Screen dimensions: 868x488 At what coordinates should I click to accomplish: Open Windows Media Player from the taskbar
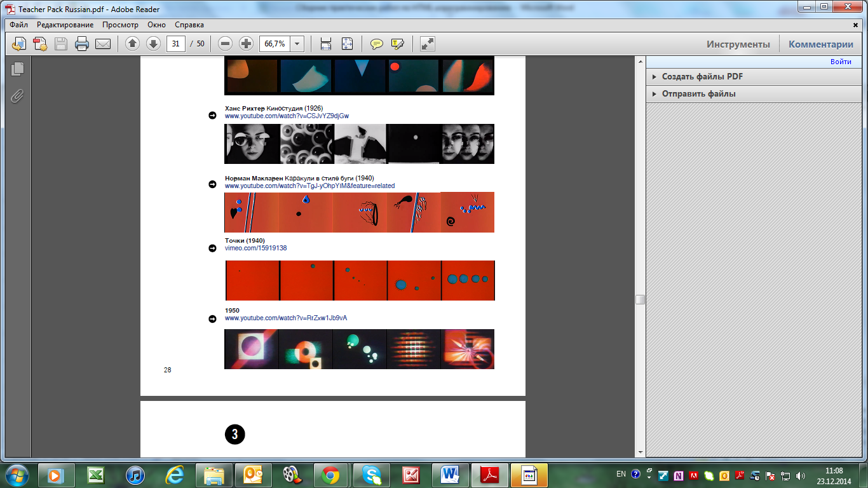click(57, 475)
